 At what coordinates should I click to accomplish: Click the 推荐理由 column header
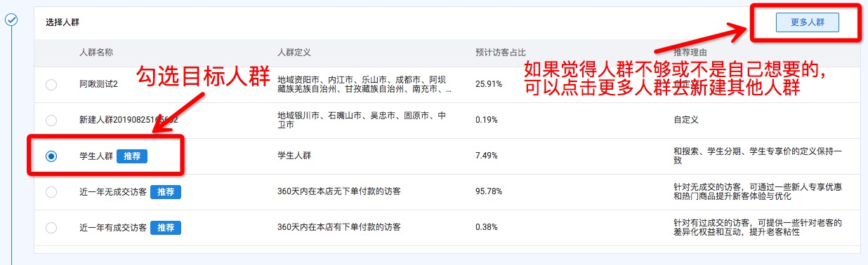click(690, 53)
